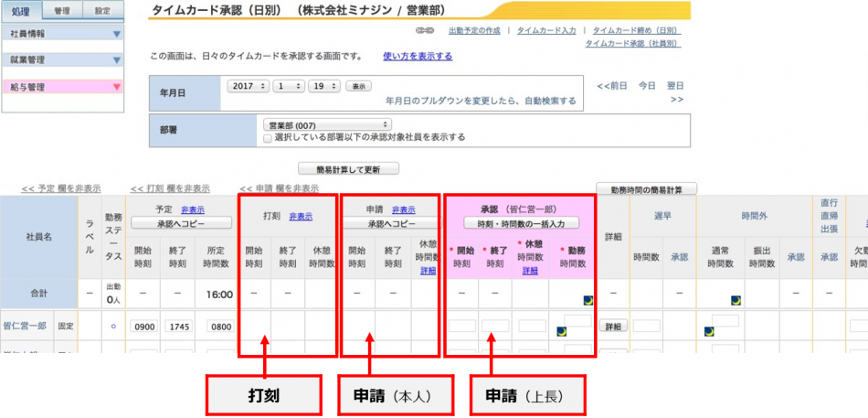
Task: Expand the 社員情報 sidebar section
Action: coord(62,34)
